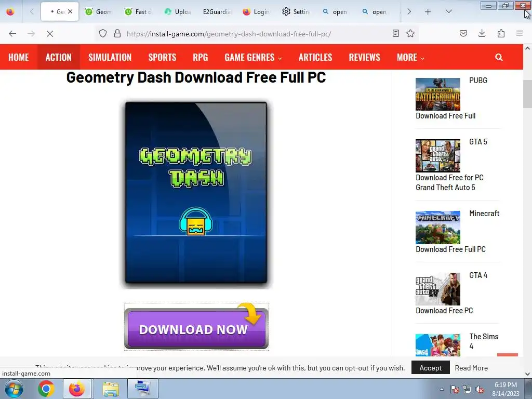Image resolution: width=532 pixels, height=399 pixels.
Task: Click the scrollbar down arrow
Action: coord(527,374)
